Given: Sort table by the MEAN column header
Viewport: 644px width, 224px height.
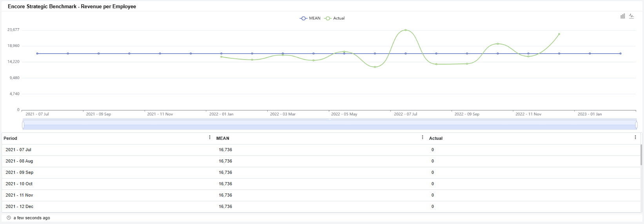Looking at the screenshot, I should point(223,138).
